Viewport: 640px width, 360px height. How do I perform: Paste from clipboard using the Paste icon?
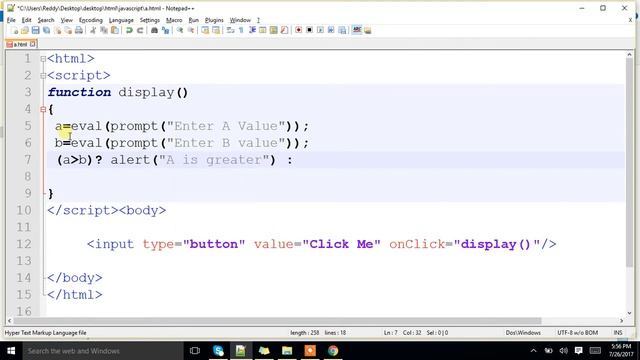coord(115,30)
